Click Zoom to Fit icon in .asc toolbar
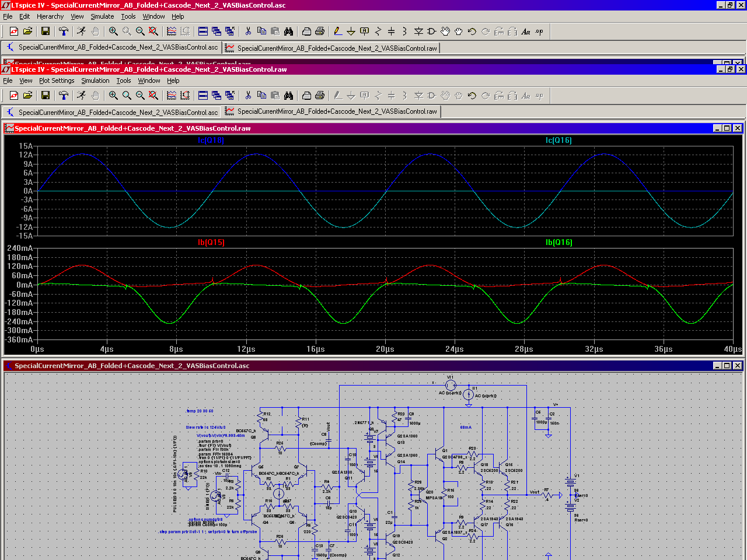 tap(153, 32)
